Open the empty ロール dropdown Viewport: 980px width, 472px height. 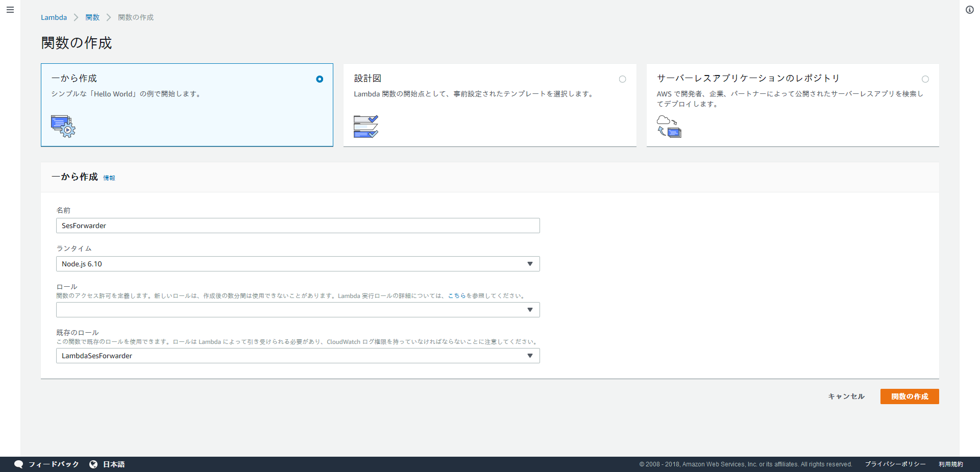pos(298,310)
